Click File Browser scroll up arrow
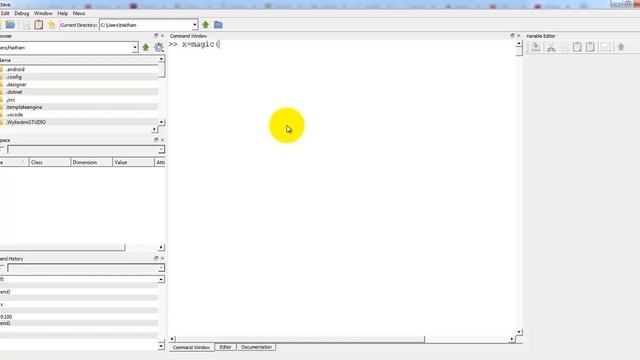 pyautogui.click(x=161, y=60)
